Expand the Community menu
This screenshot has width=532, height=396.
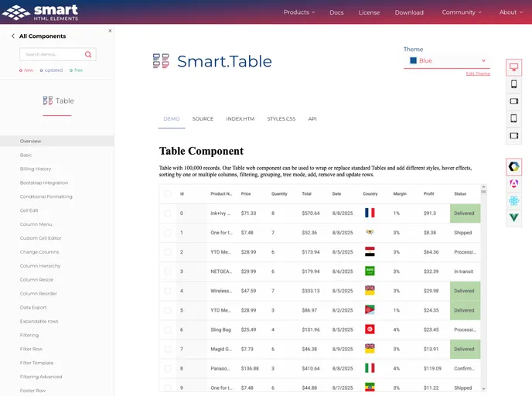click(462, 12)
